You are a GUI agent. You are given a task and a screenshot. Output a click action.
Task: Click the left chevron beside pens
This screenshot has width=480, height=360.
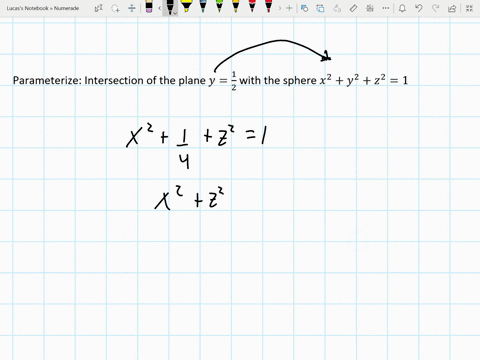click(x=160, y=8)
